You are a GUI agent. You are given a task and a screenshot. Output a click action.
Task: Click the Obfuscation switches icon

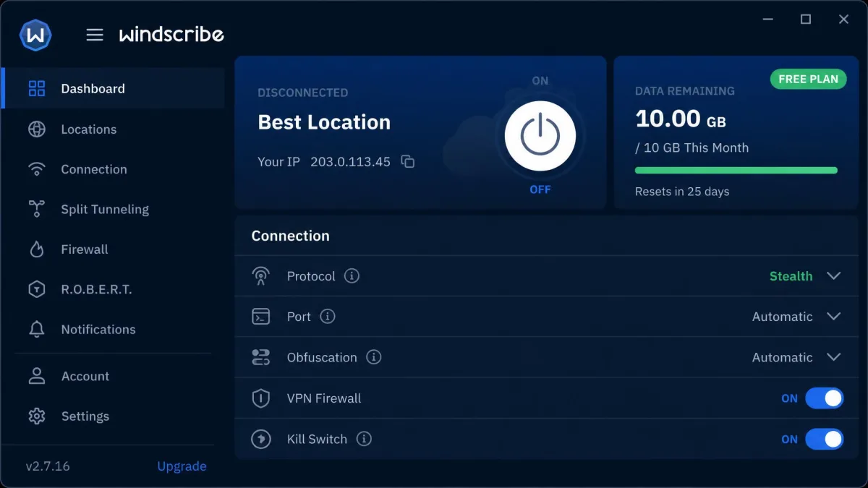[x=260, y=357]
